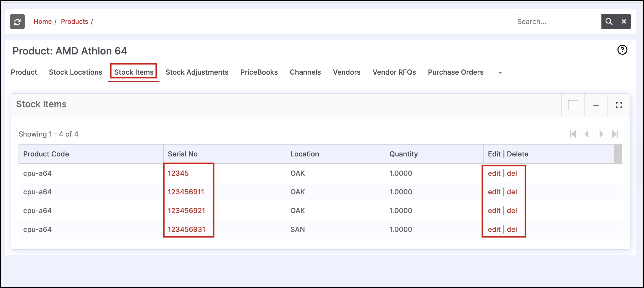Delete the stock item with serial 123456921
The height and width of the screenshot is (288, 644).
(x=512, y=211)
